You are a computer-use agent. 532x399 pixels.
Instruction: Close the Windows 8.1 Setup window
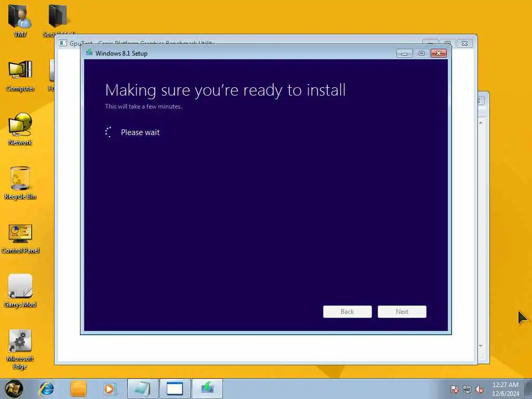[438, 54]
